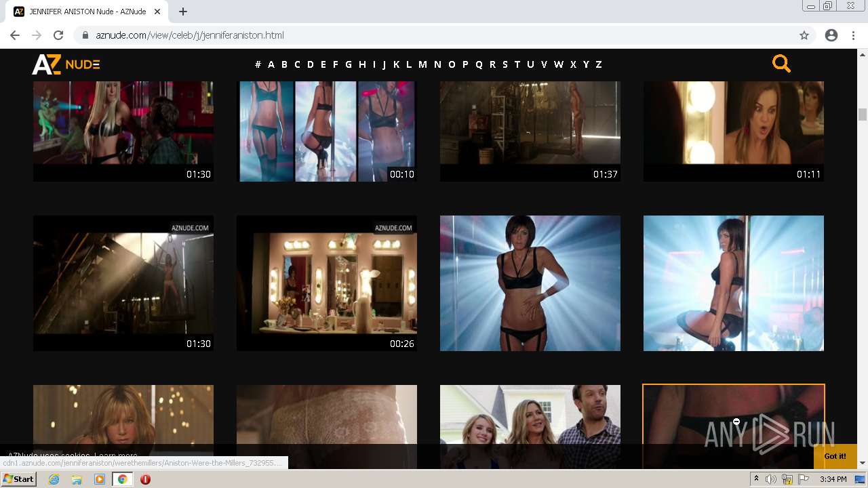
Task: Click the volume speaker tray icon
Action: 771,479
